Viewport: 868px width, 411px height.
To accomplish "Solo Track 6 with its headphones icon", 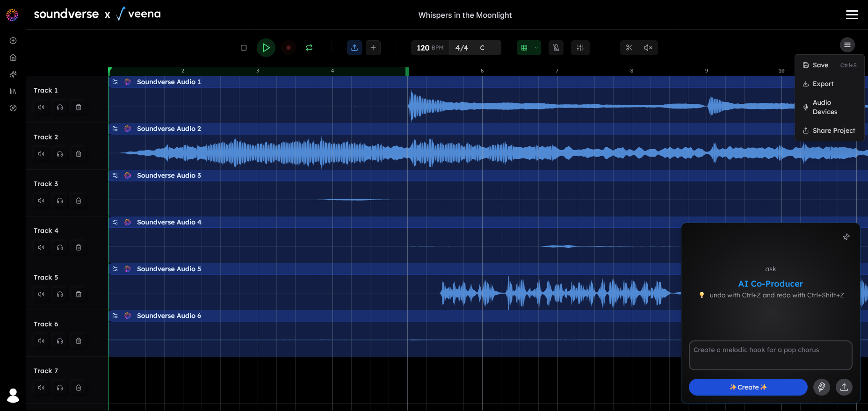I will (x=60, y=341).
